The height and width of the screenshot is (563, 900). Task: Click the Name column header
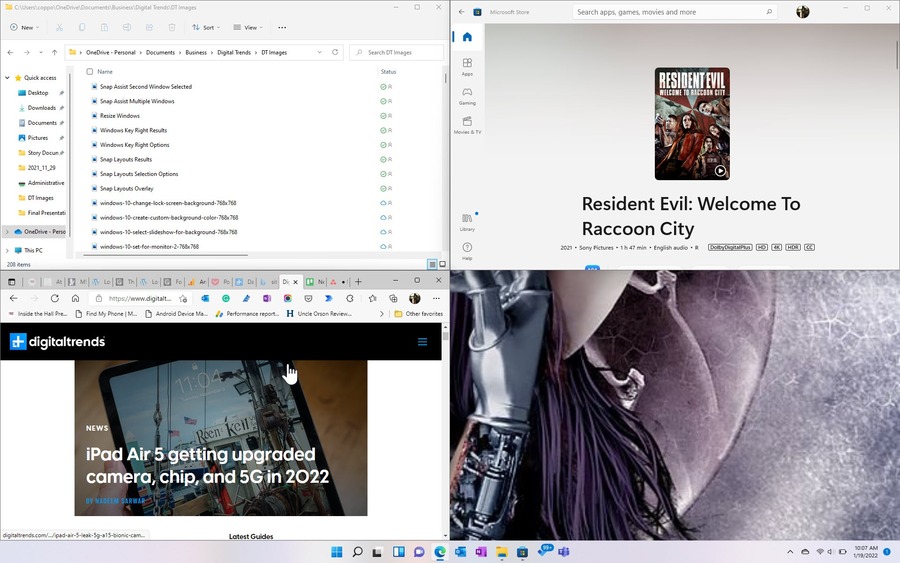105,72
